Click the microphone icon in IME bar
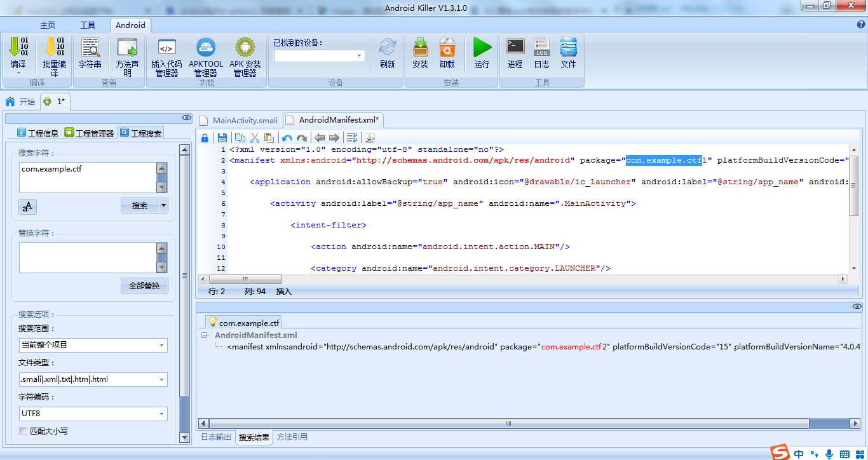868x460 pixels. click(829, 453)
